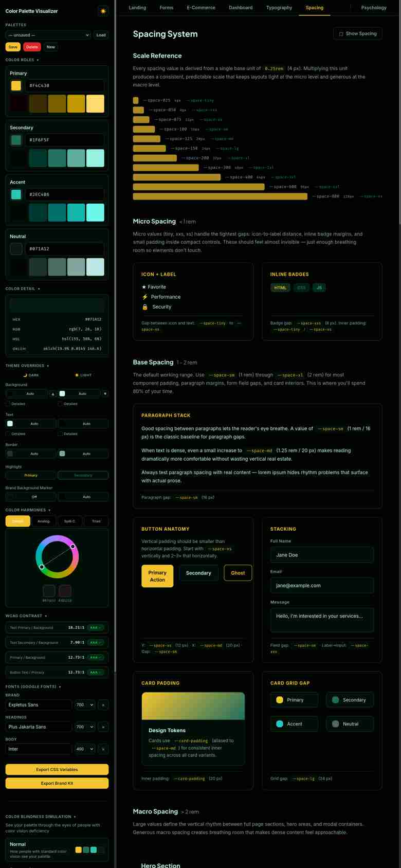This screenshot has width=401, height=868.
Task: Click the up arrow beside dark Background Auto
Action: (x=53, y=393)
